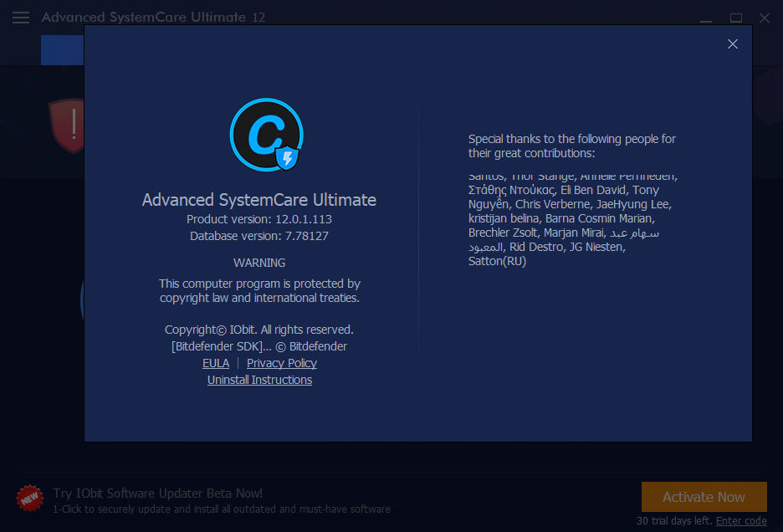Click the red NEW badge icon
Viewport: 783px width, 532px height.
[30, 498]
